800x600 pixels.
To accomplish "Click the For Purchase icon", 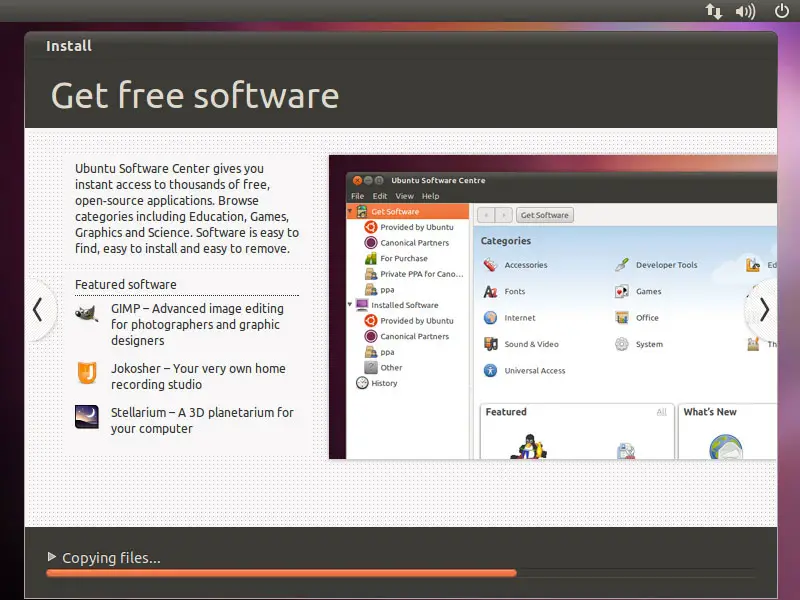I will [x=371, y=258].
